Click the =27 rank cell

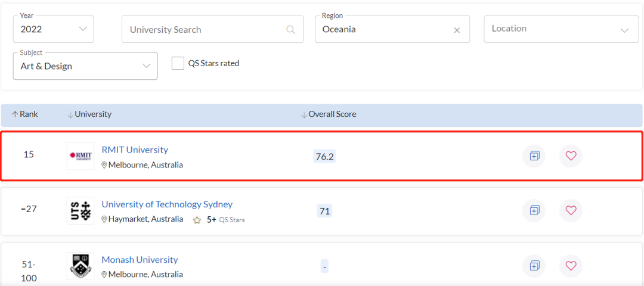(x=29, y=209)
